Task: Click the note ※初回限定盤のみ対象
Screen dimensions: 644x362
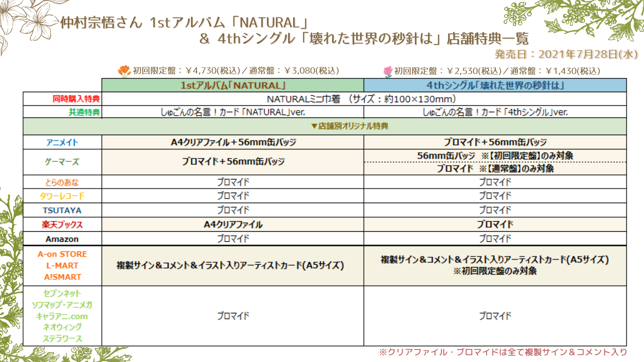Action: point(495,271)
